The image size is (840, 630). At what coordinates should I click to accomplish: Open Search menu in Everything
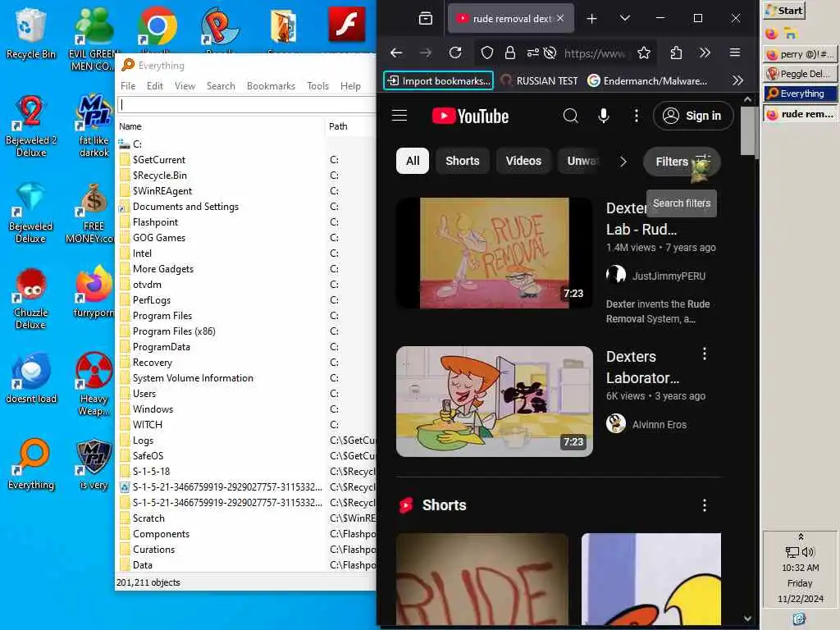[x=221, y=85]
